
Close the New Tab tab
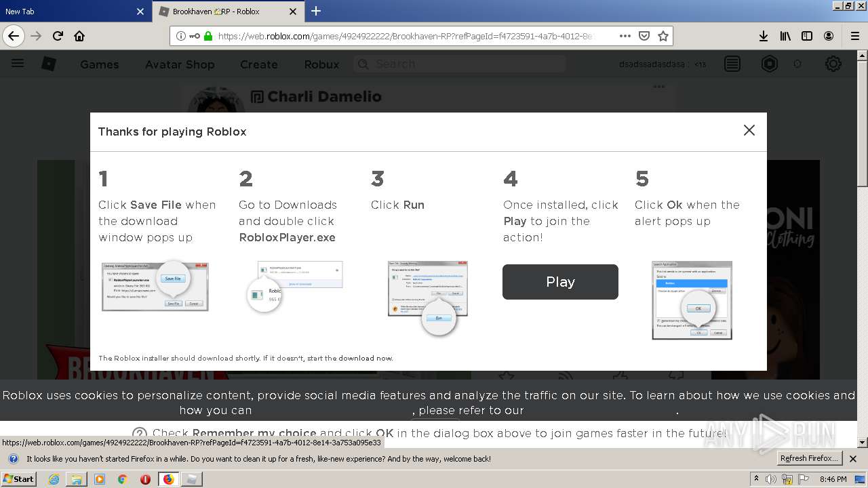tap(140, 12)
